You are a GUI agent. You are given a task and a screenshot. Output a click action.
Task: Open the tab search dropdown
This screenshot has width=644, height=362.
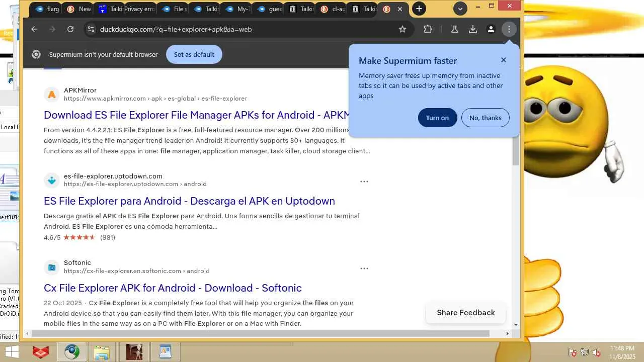coord(460,9)
